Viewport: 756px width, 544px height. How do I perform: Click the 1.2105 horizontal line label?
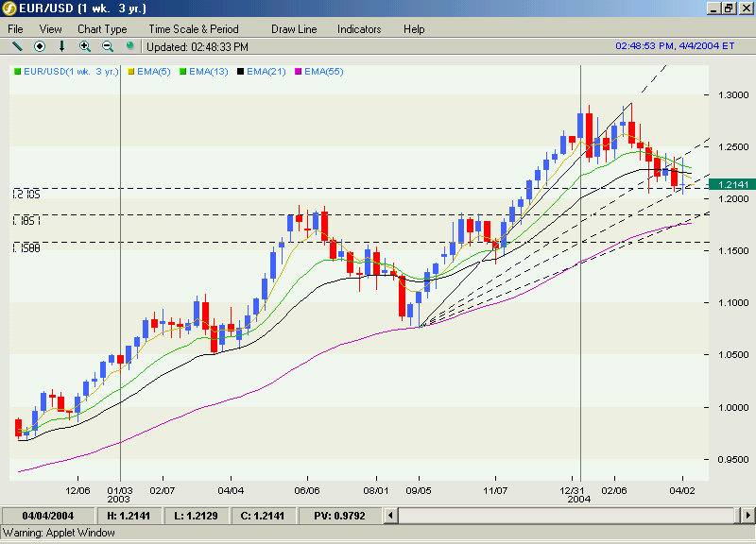[26, 195]
